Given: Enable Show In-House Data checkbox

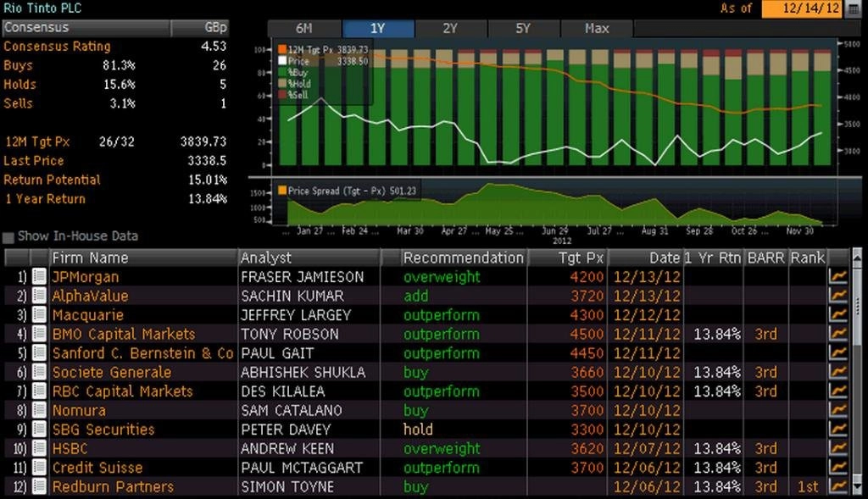Looking at the screenshot, I should [x=8, y=237].
